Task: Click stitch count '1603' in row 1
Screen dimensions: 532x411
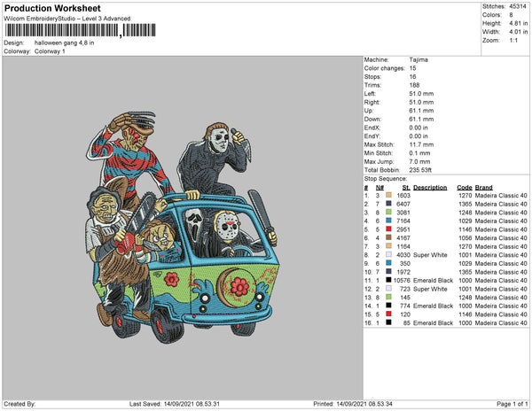Action: point(403,196)
